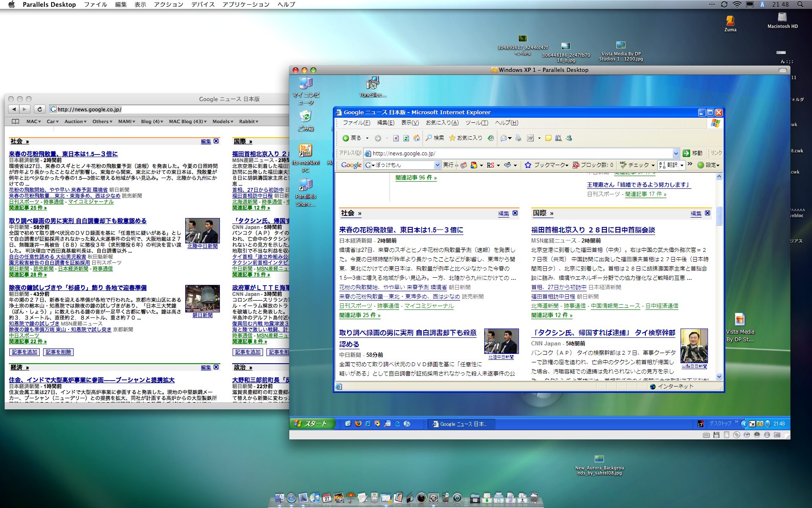Open マイ コンピュータ icon on XP desktop
This screenshot has width=812, height=508.
pos(306,90)
